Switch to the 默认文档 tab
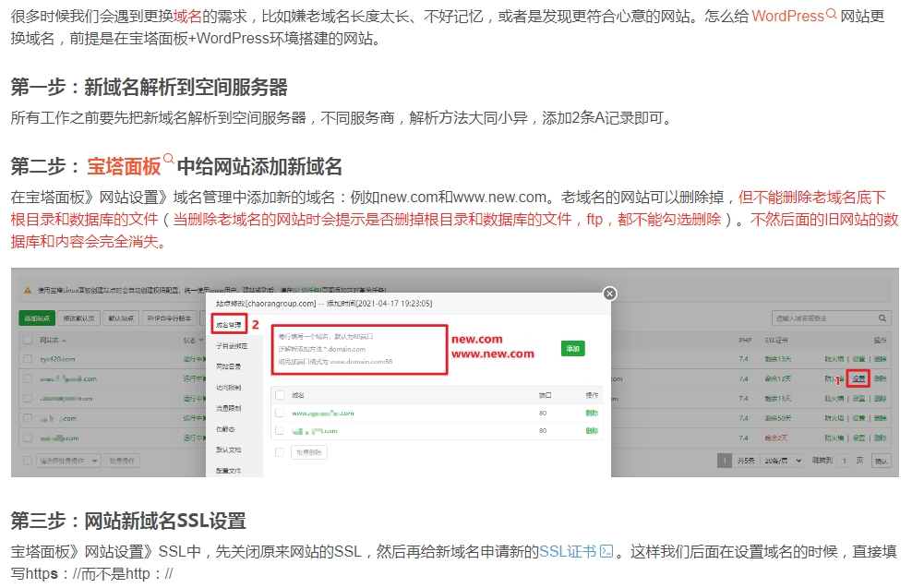The image size is (912, 588). click(229, 450)
